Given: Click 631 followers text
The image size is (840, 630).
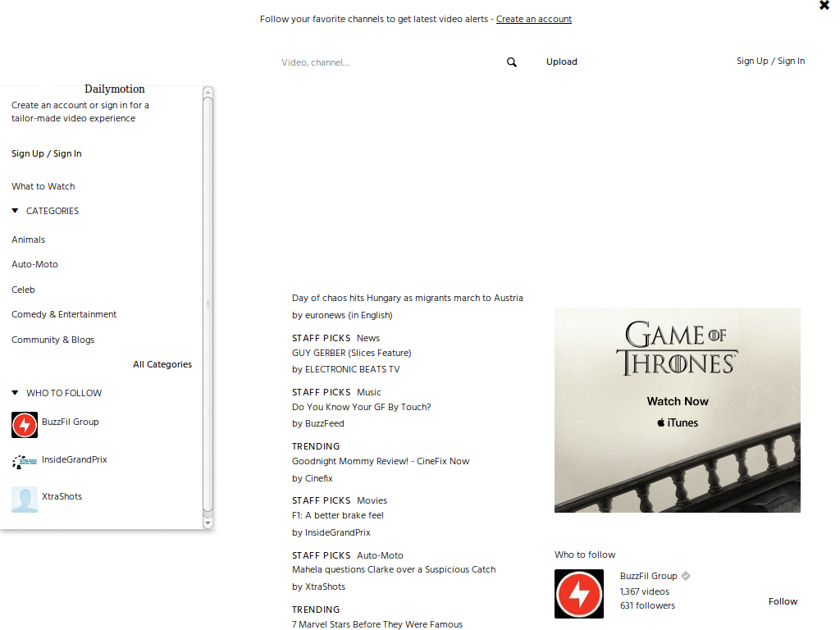Looking at the screenshot, I should point(647,605).
